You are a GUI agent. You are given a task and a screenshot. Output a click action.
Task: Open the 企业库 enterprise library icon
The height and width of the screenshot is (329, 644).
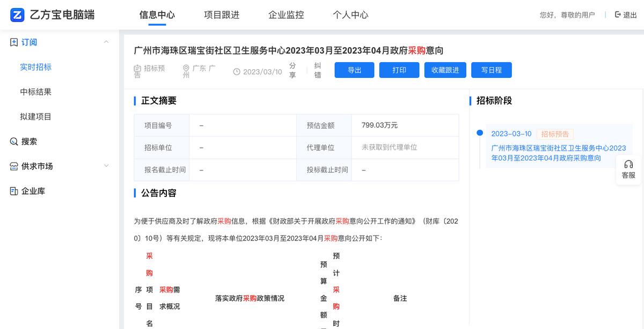(x=13, y=191)
